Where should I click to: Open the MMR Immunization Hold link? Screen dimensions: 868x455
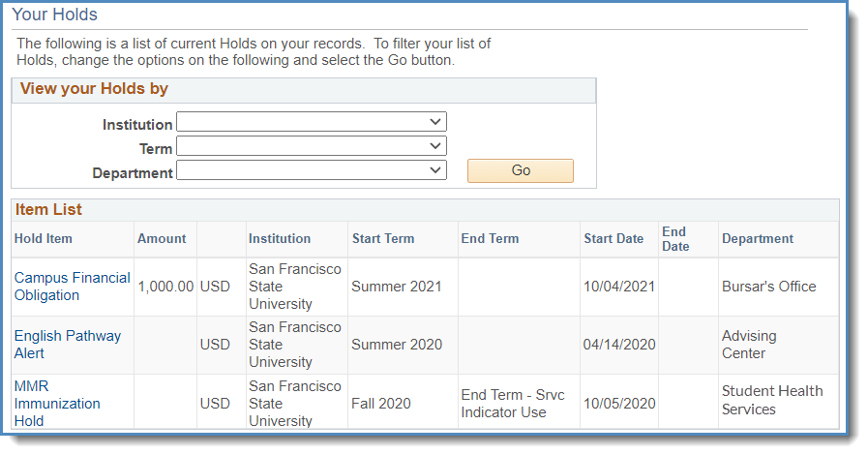pos(57,403)
